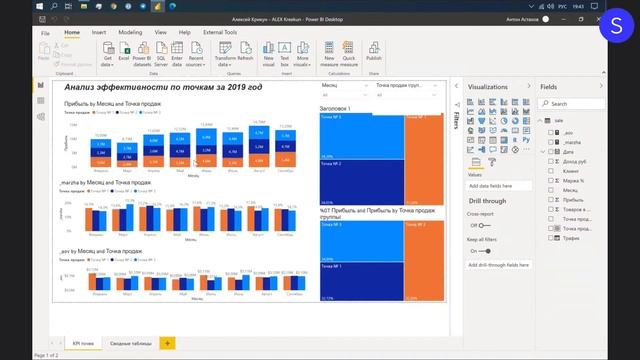Refresh the data
The width and height of the screenshot is (640, 360).
click(245, 52)
